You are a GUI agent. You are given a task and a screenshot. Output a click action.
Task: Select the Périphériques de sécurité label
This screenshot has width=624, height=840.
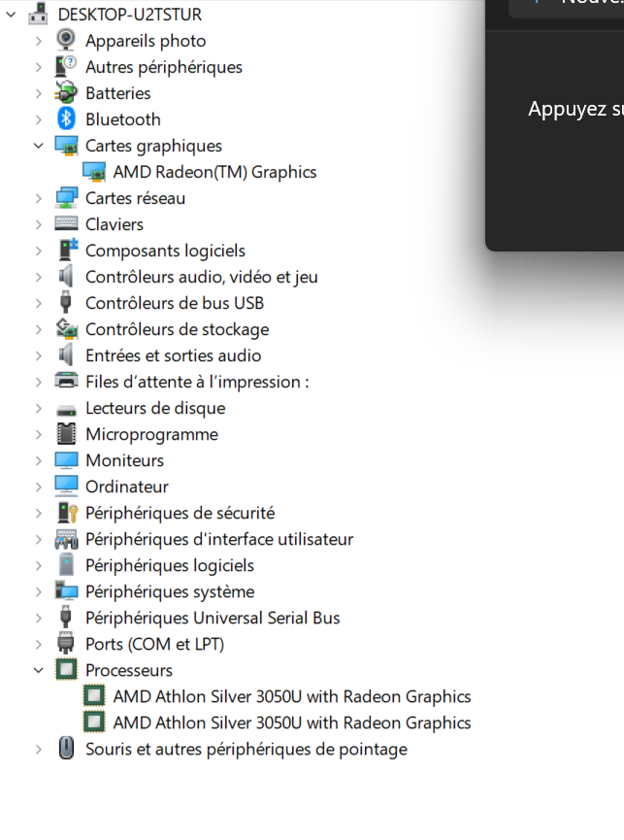click(181, 513)
